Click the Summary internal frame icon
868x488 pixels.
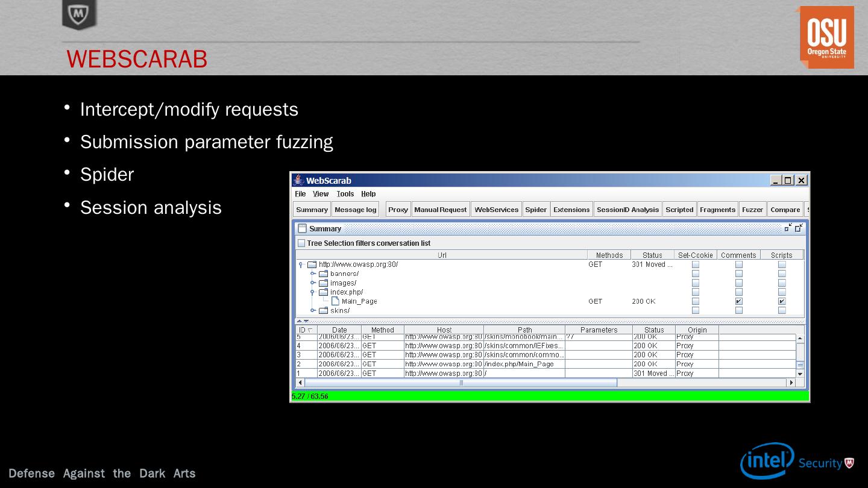(303, 228)
